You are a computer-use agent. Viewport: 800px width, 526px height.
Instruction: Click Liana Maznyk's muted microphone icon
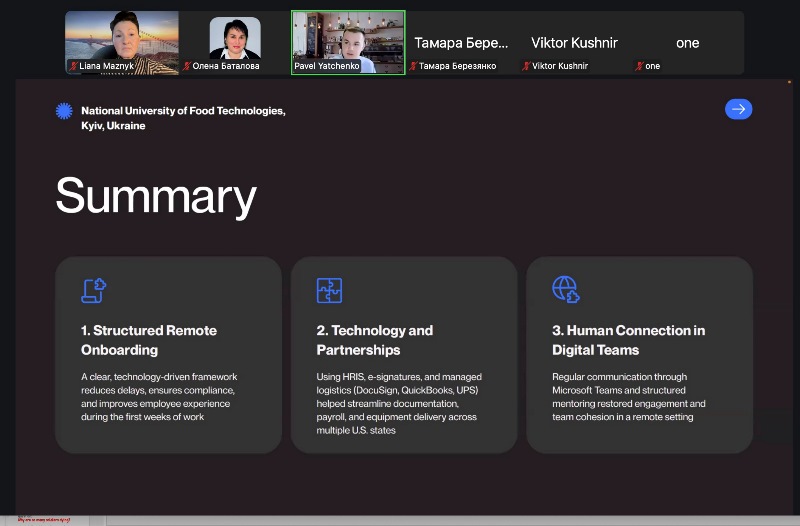point(74,66)
